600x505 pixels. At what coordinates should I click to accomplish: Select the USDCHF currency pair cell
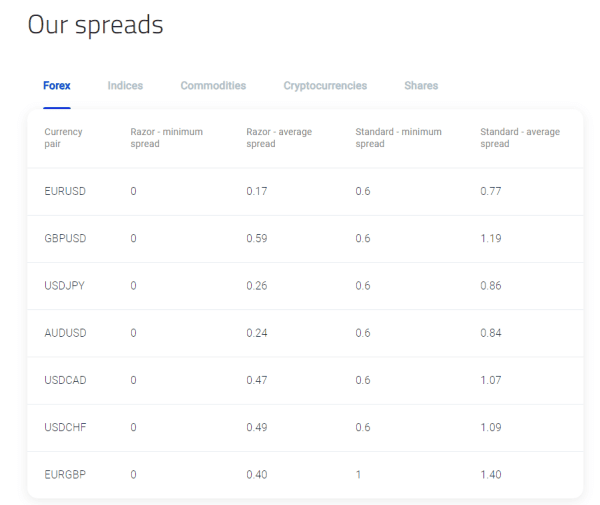pyautogui.click(x=65, y=427)
